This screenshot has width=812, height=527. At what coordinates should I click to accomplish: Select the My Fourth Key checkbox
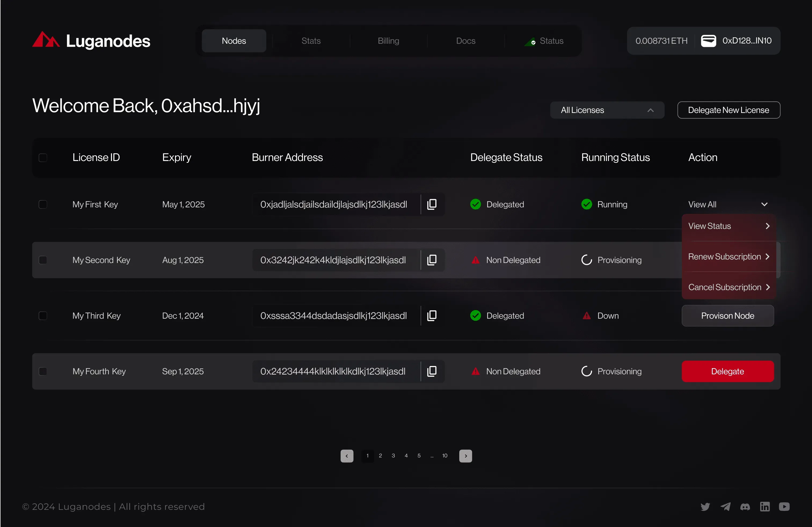pos(43,371)
